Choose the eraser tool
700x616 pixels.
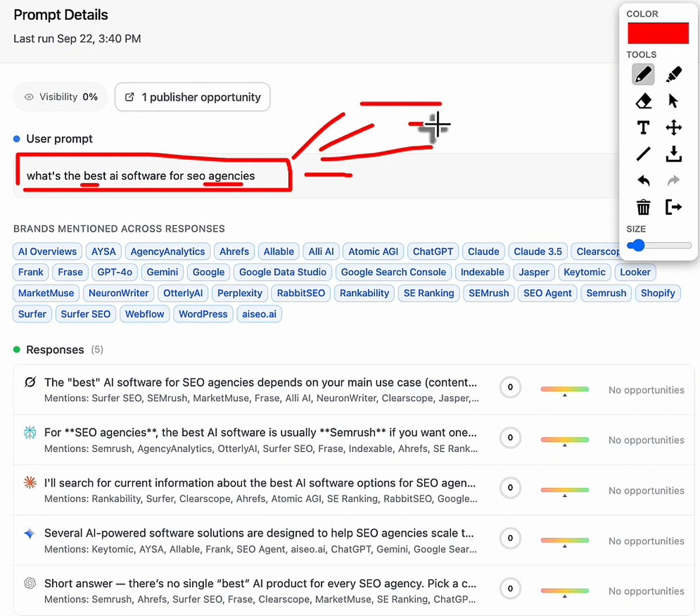click(643, 101)
